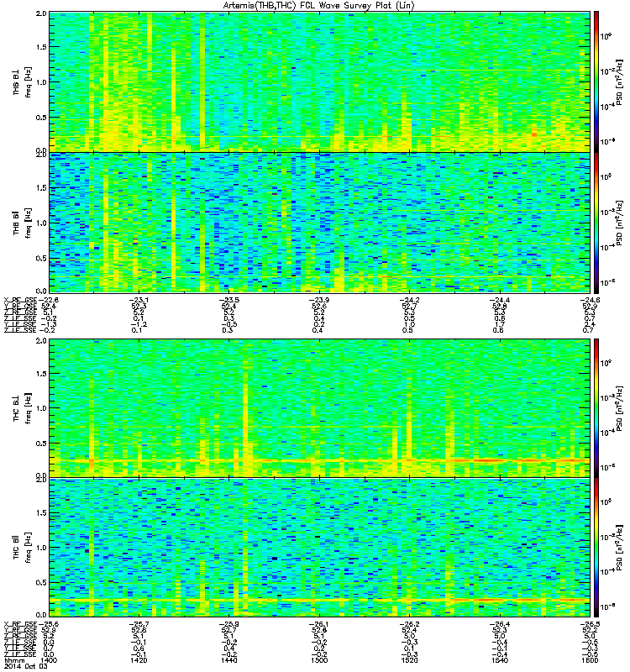Click the X_RE_GSE row label next to -22.8
630x672 pixels.
20,300
